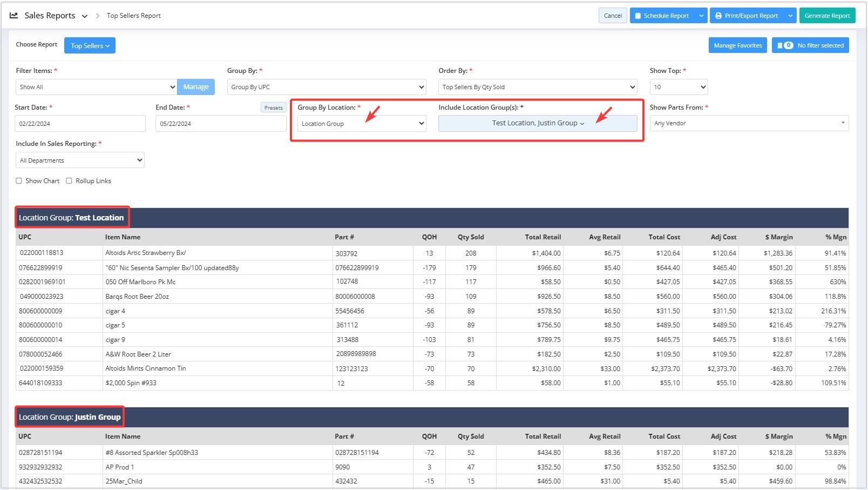Screen dimensions: 868x490
Task: Click Barqs Root Beer 20oz item name
Action: [x=137, y=297]
